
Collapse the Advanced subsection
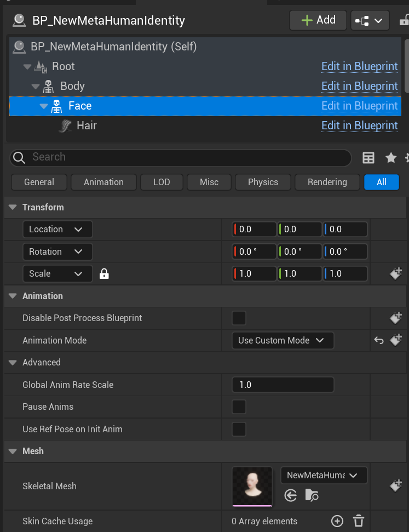(13, 363)
